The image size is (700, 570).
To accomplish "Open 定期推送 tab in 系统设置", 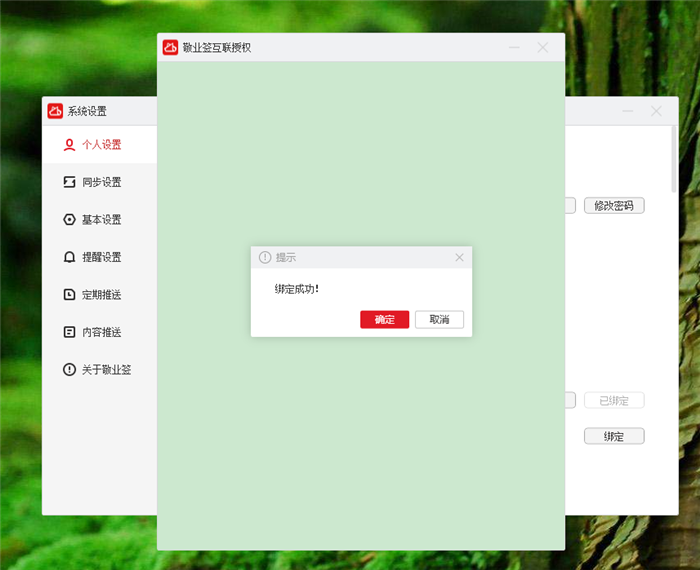I will [x=100, y=295].
